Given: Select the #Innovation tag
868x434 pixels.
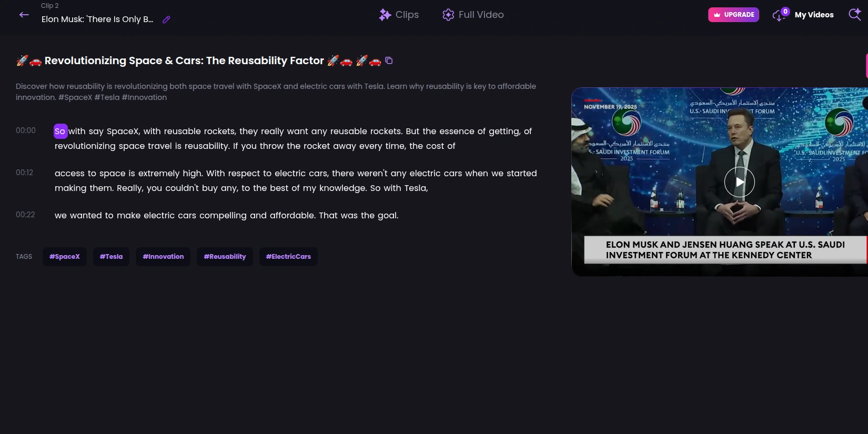Looking at the screenshot, I should click(163, 257).
